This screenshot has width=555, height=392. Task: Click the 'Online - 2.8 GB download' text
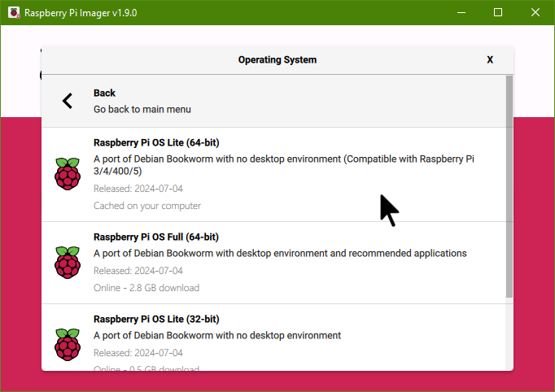(146, 288)
